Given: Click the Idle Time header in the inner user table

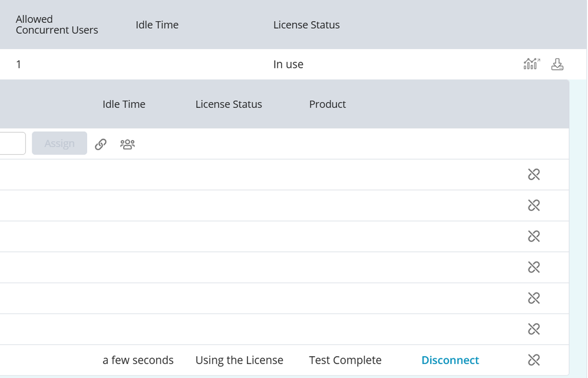Looking at the screenshot, I should point(124,104).
